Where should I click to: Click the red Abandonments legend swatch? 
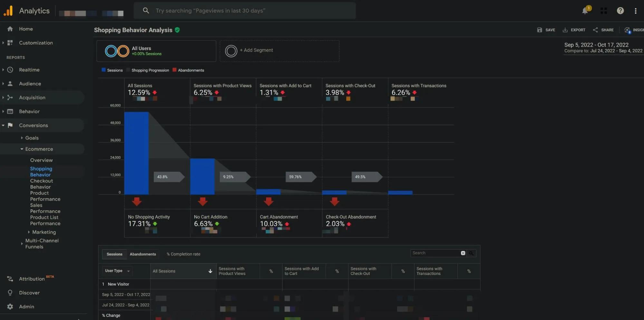coord(174,70)
